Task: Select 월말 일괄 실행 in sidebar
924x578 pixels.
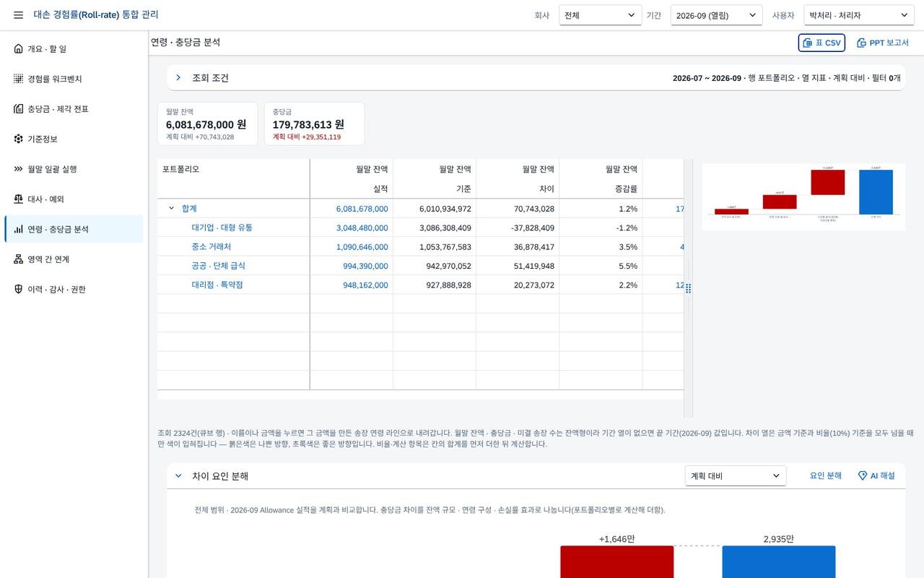Action: (x=74, y=169)
